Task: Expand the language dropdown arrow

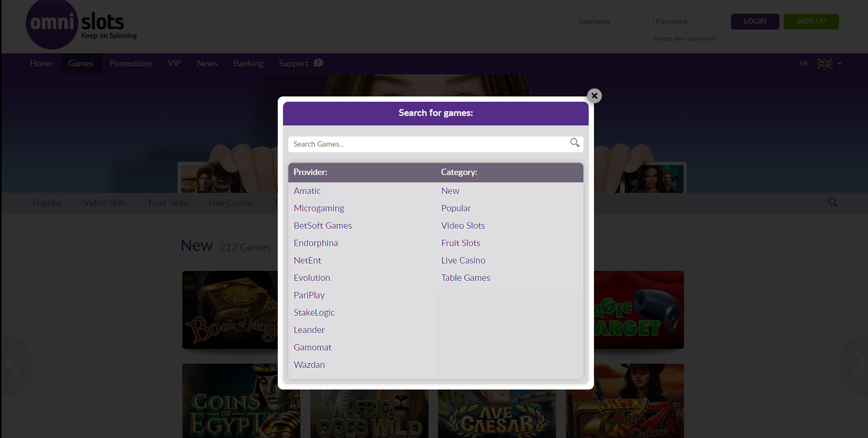Action: pos(840,64)
